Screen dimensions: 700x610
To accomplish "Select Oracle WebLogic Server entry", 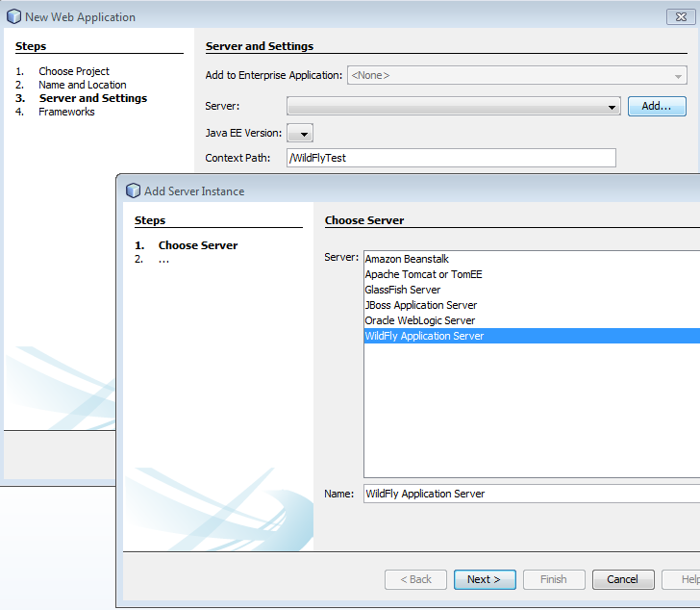I will point(532,320).
